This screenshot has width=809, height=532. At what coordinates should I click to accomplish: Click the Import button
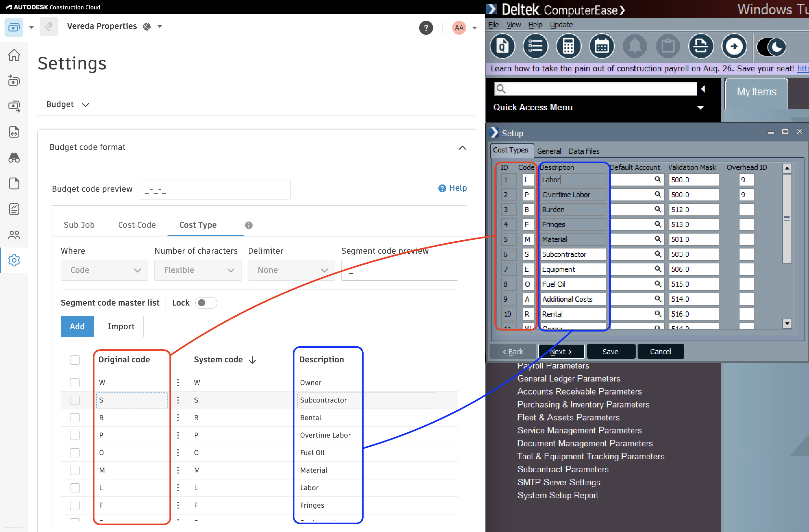pos(121,326)
